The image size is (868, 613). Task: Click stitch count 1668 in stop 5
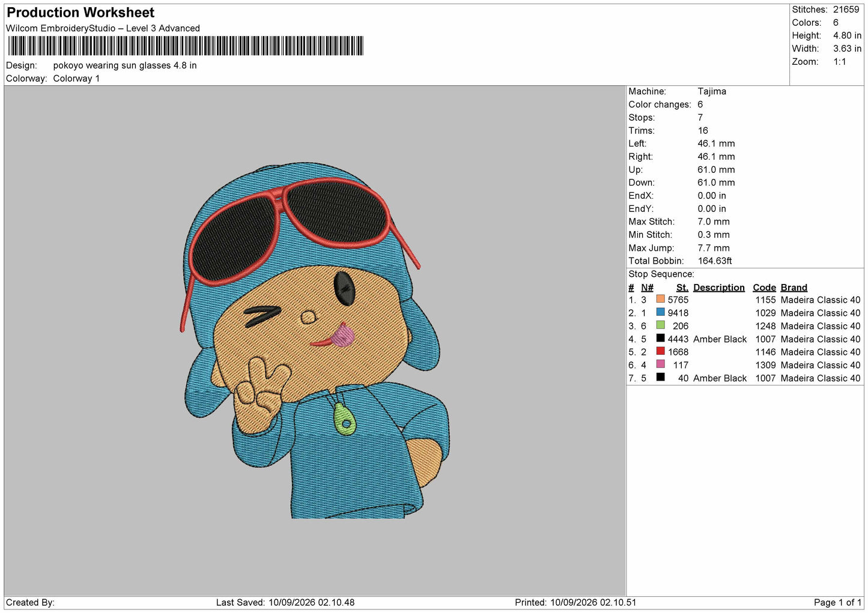678,352
